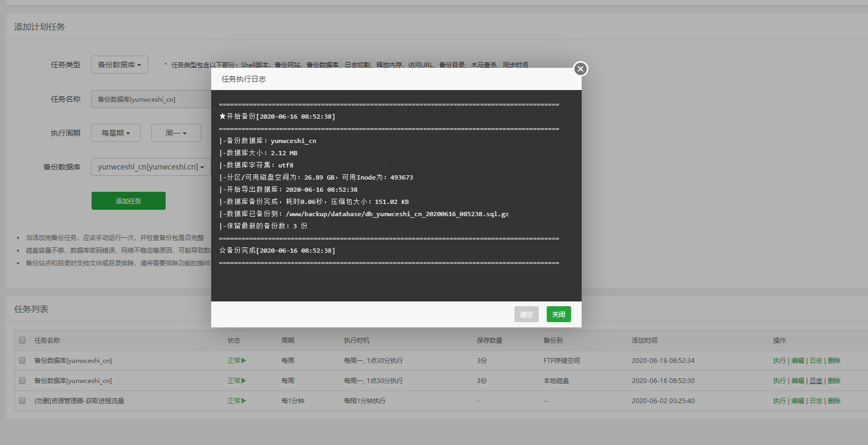Click 执行 for the FTP存储空间 task
Viewport: 868px width, 445px height.
pos(780,361)
